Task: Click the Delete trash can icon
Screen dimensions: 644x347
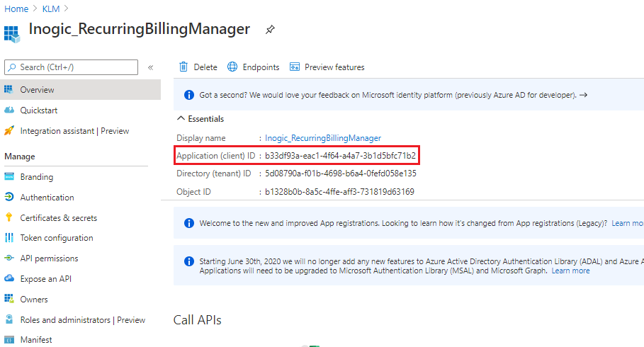Action: [183, 67]
